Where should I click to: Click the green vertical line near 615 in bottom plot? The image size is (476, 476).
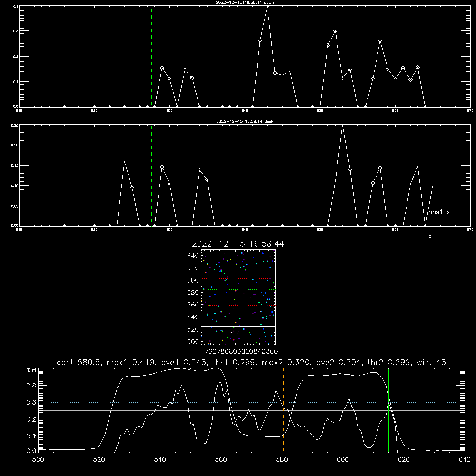point(388,410)
